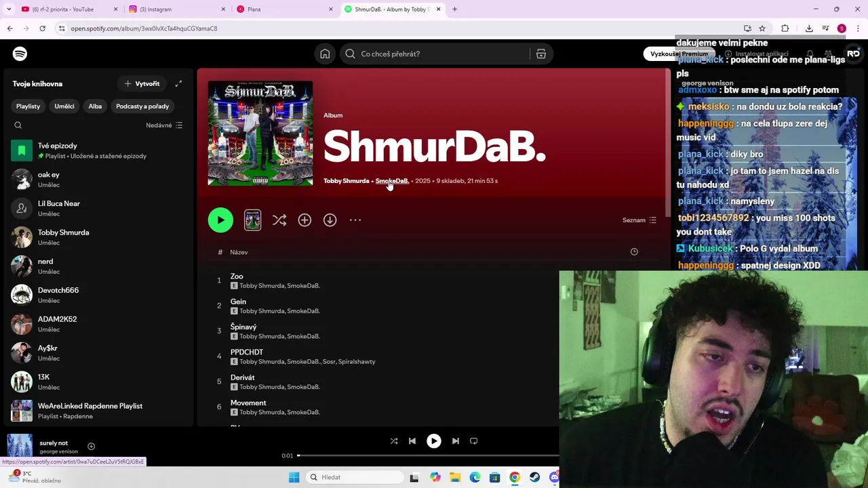868x488 pixels.
Task: Expand Your Library with arrows icon
Action: pyautogui.click(x=178, y=83)
